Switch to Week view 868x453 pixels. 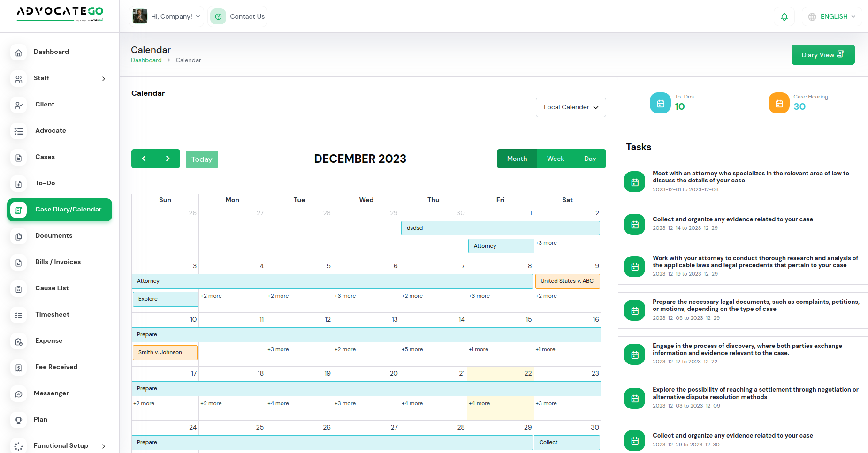point(556,159)
